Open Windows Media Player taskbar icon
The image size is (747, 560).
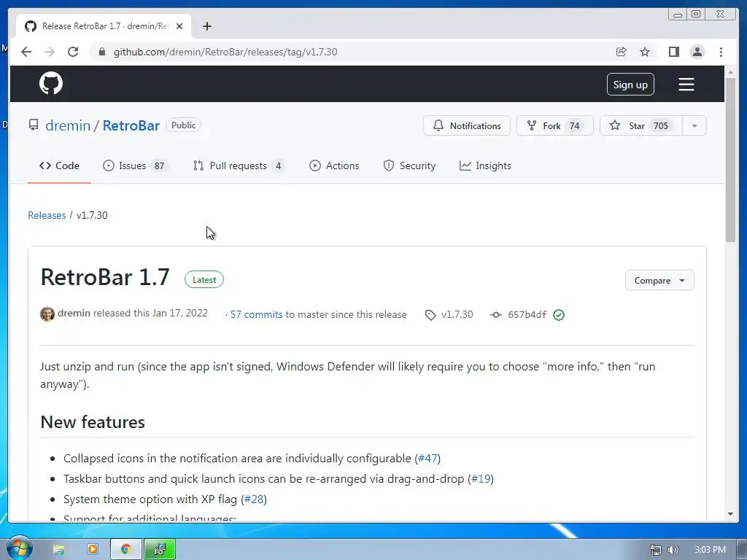(x=93, y=550)
